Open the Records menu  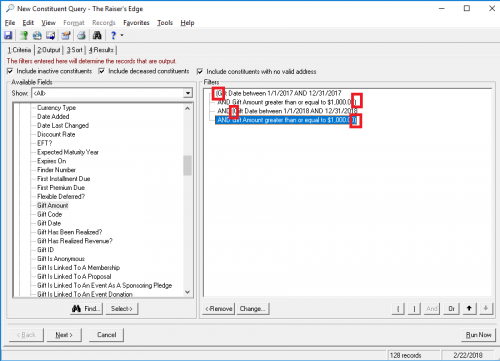tap(104, 23)
